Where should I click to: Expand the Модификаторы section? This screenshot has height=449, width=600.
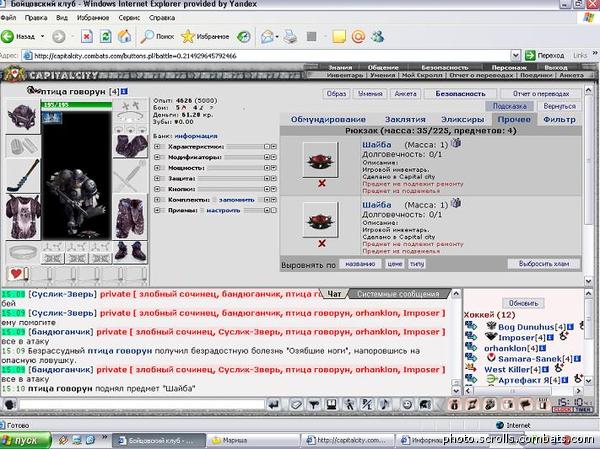pyautogui.click(x=157, y=157)
